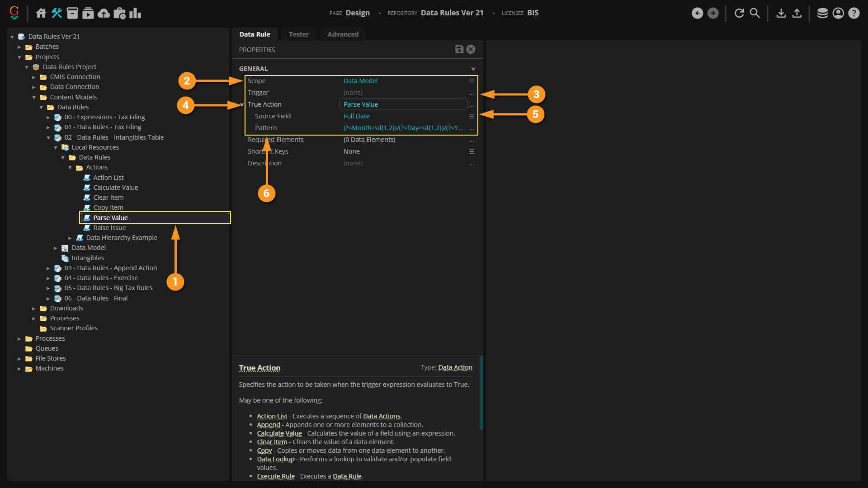The width and height of the screenshot is (868, 488).
Task: Open the bar chart stats page icon
Action: click(135, 13)
